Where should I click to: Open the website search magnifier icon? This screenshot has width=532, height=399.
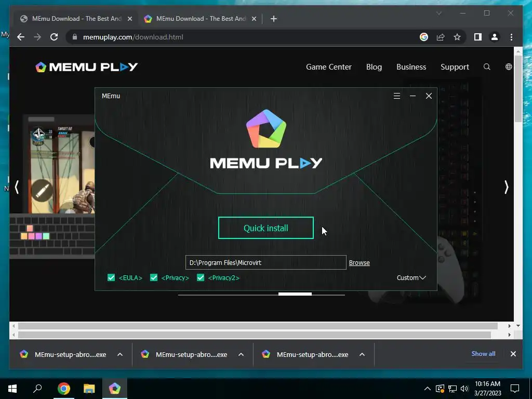487,67
